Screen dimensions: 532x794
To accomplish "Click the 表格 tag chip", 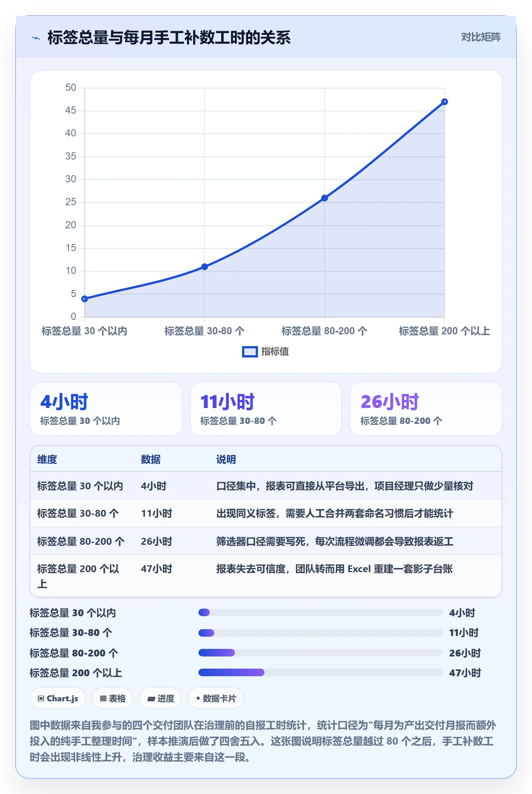I will point(112,698).
